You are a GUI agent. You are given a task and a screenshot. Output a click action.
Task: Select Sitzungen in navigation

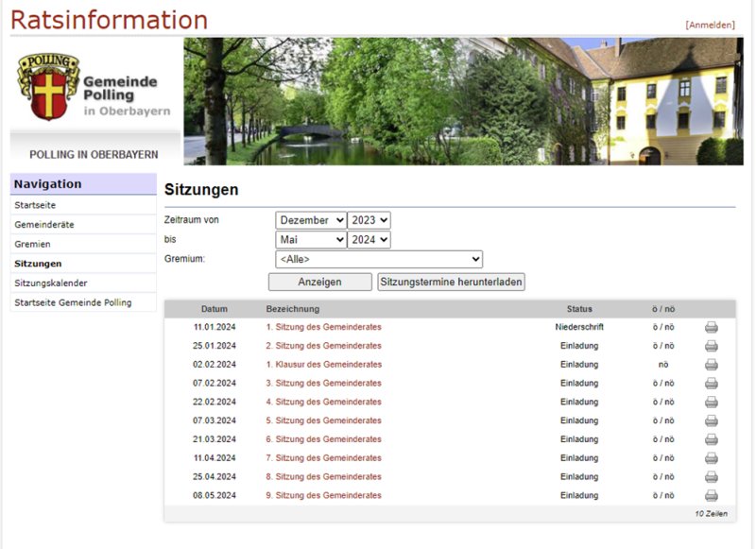point(38,264)
